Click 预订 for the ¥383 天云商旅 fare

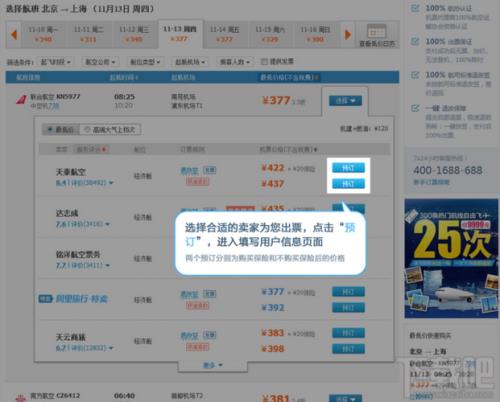348,333
